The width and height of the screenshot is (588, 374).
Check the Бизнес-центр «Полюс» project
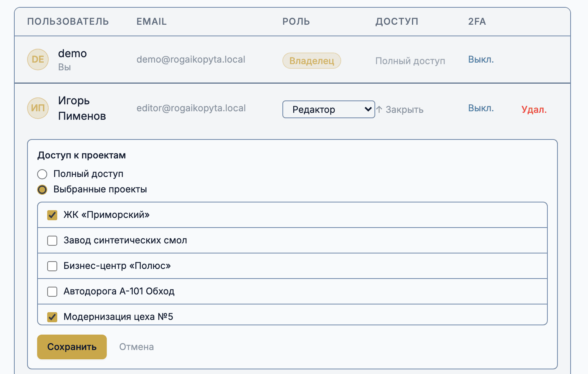click(52, 266)
